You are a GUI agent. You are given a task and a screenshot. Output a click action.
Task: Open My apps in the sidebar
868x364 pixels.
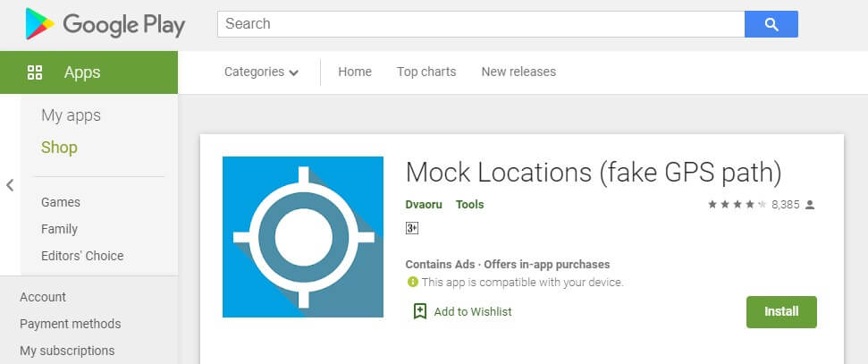tap(71, 115)
